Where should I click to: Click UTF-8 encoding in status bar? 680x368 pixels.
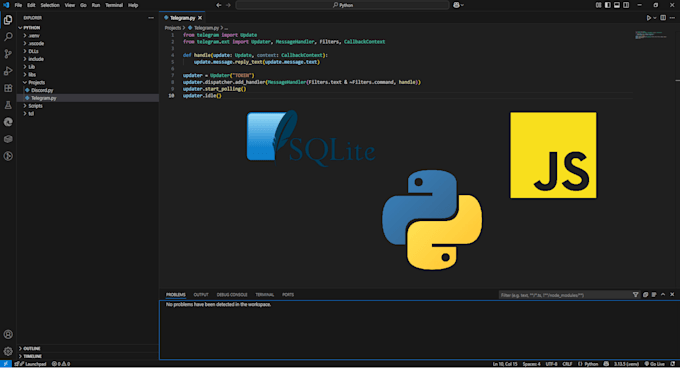tap(552, 364)
